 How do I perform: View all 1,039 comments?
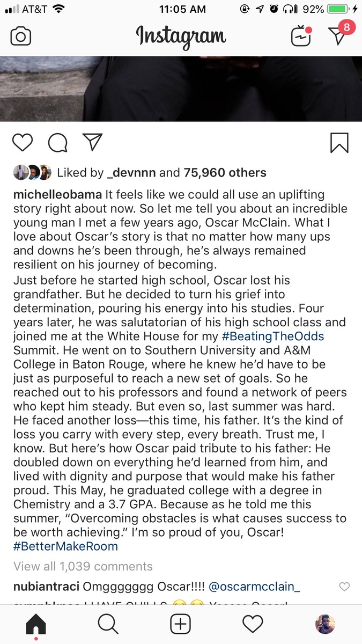coord(83,566)
